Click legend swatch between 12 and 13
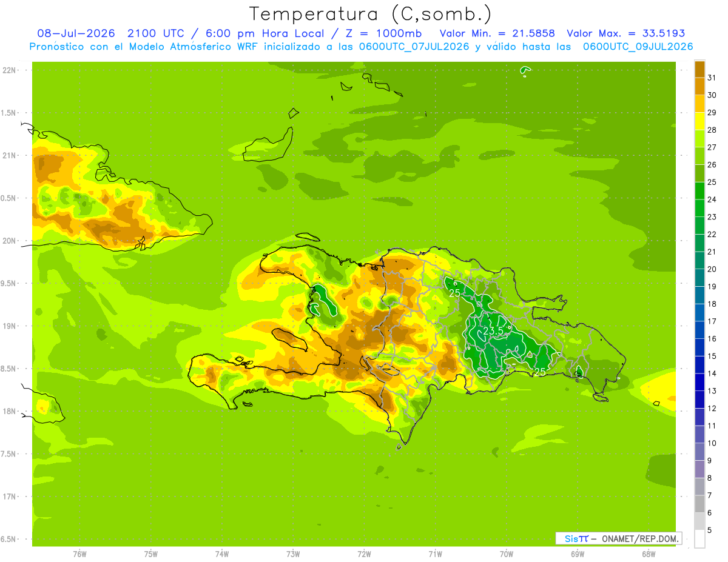Screen dimensions: 728x562 (x=699, y=400)
